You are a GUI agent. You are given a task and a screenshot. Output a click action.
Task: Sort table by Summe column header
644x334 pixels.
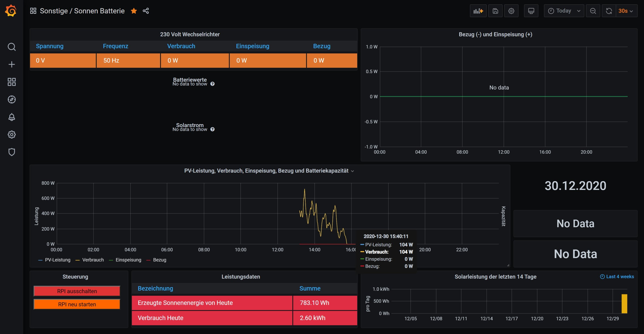pyautogui.click(x=310, y=288)
